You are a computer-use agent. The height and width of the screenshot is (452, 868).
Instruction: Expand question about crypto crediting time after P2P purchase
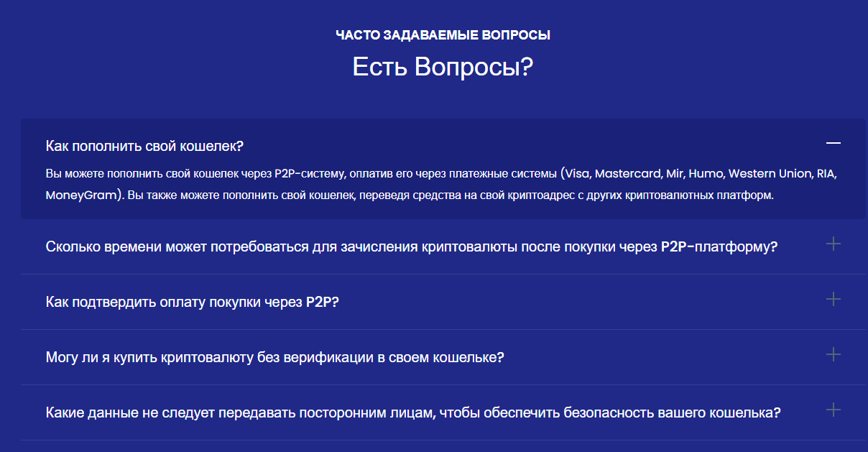pyautogui.click(x=412, y=246)
